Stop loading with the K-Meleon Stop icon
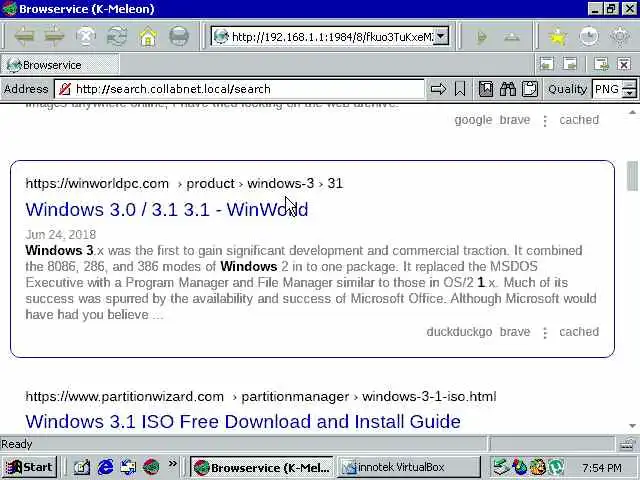640x480 pixels. [86, 37]
